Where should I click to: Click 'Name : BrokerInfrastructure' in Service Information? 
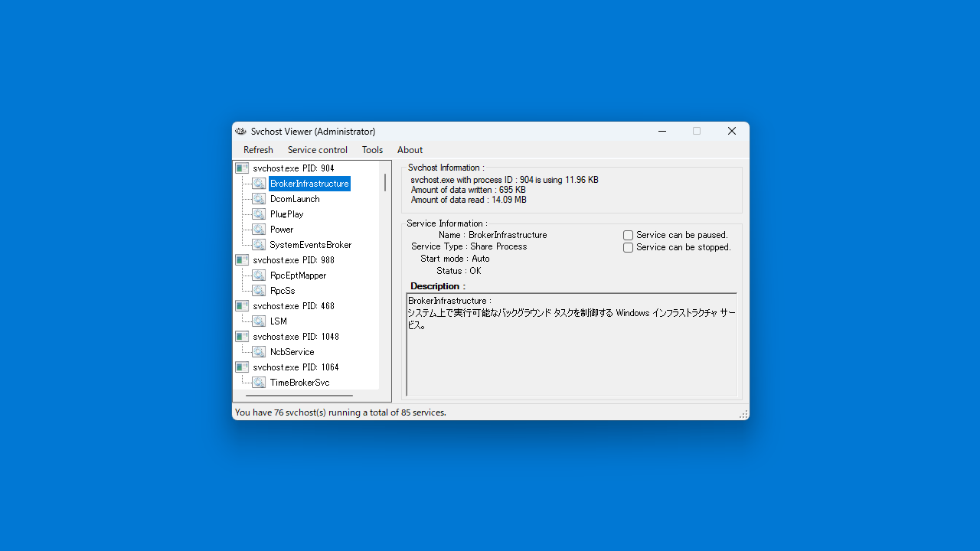pos(492,235)
